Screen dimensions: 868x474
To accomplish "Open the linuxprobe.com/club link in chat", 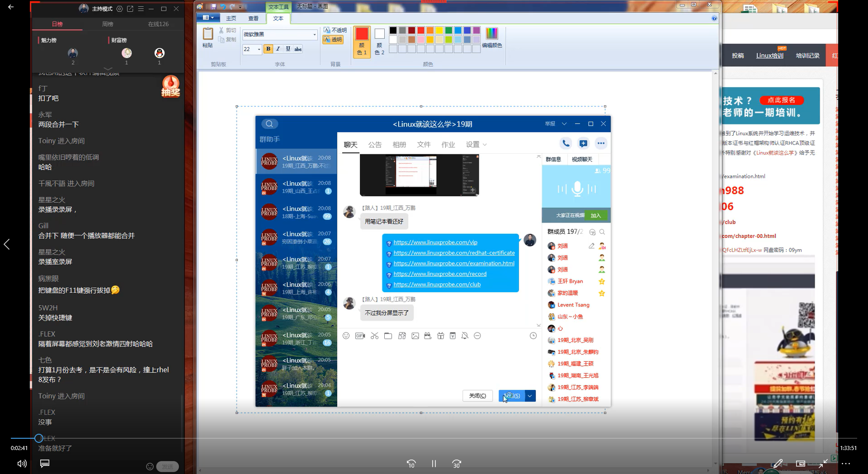I will click(x=437, y=284).
